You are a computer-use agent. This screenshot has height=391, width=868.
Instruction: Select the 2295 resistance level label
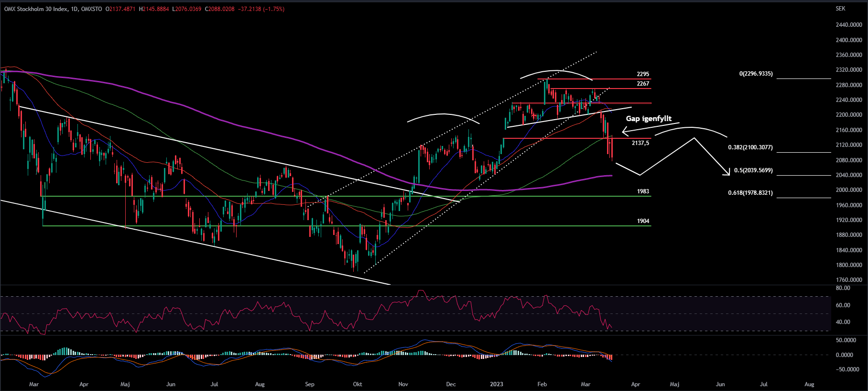coord(643,74)
